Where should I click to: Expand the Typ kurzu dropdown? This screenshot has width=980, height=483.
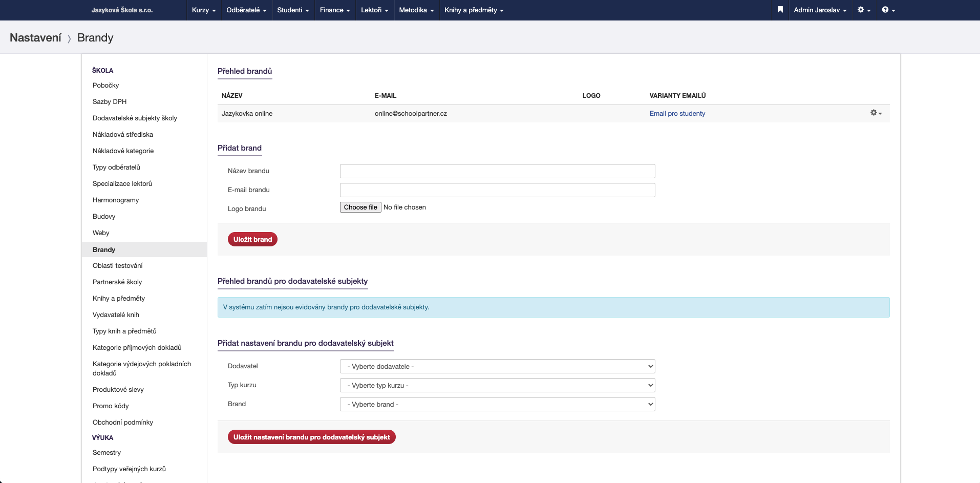[x=497, y=385]
